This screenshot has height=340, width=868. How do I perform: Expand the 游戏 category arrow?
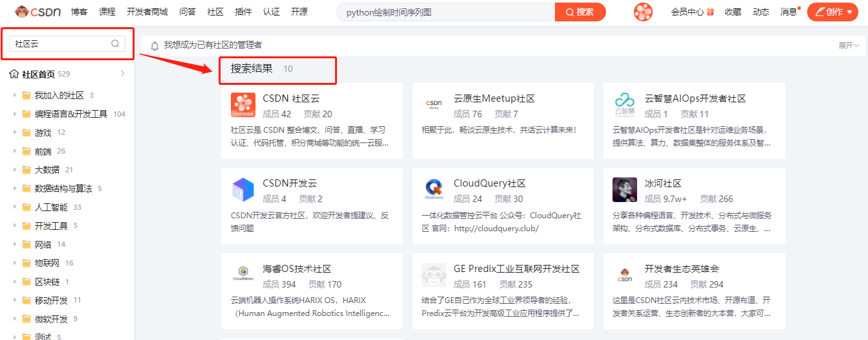click(14, 133)
